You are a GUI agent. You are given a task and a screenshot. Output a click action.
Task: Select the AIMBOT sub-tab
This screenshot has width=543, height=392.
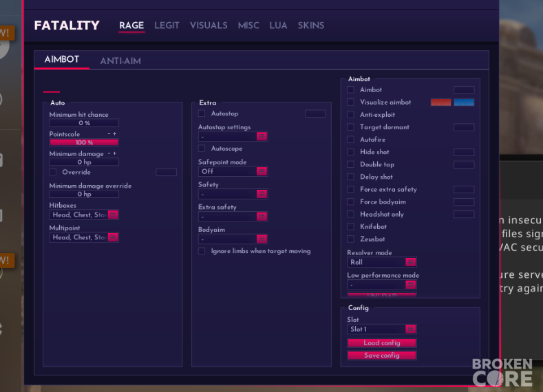click(x=62, y=59)
